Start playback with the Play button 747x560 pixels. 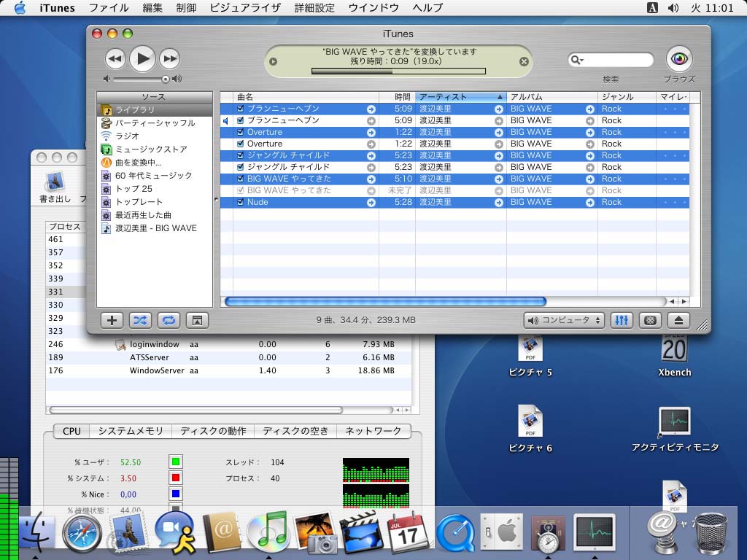(142, 59)
